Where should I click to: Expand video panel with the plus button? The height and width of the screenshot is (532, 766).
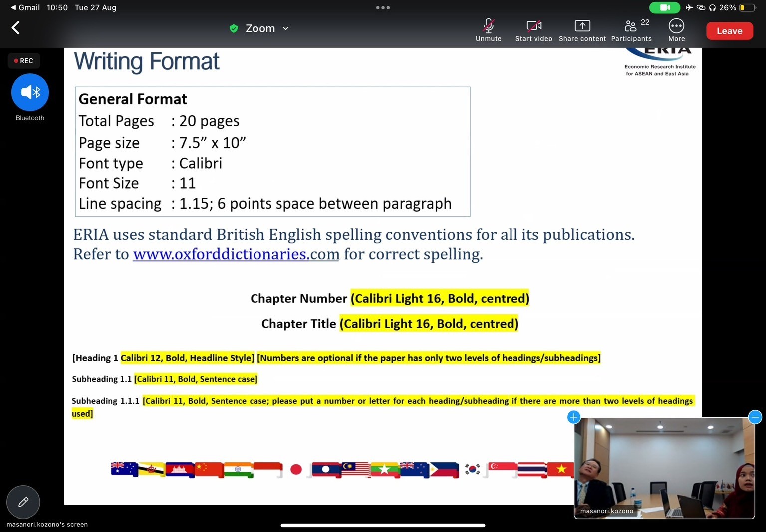(x=574, y=417)
